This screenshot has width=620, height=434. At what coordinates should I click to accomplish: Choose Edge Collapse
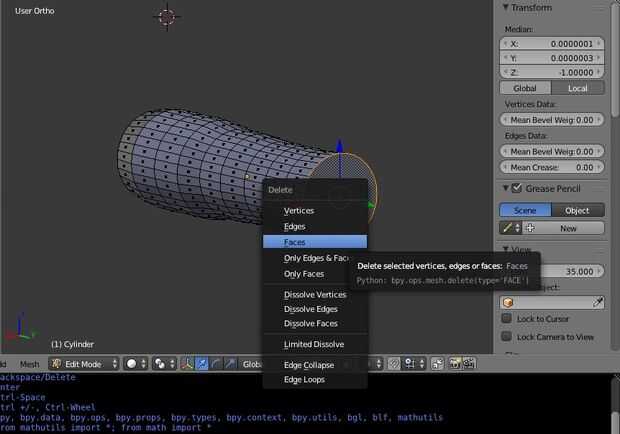315,365
